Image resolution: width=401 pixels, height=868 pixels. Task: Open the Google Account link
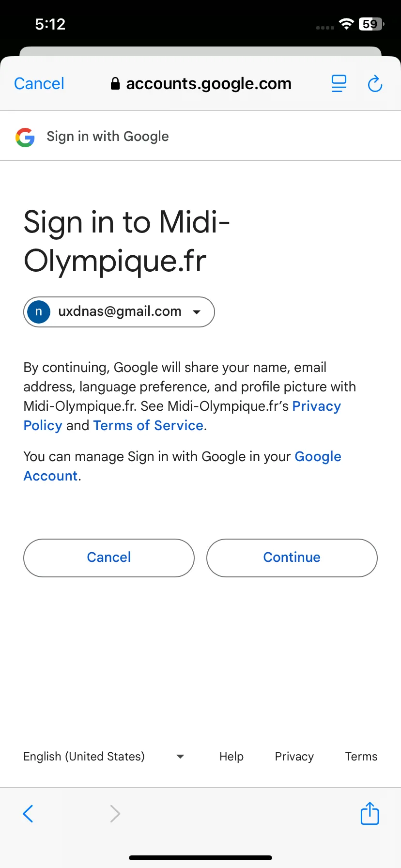(x=182, y=466)
